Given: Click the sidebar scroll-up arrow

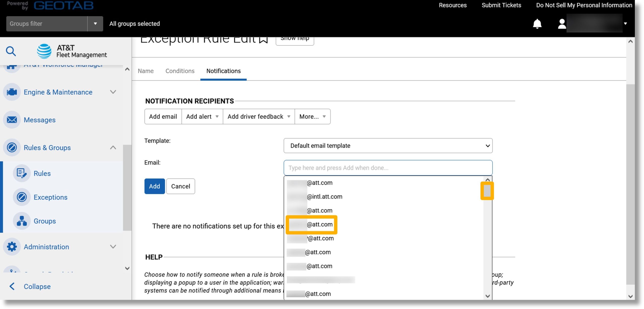Looking at the screenshot, I should click(127, 69).
